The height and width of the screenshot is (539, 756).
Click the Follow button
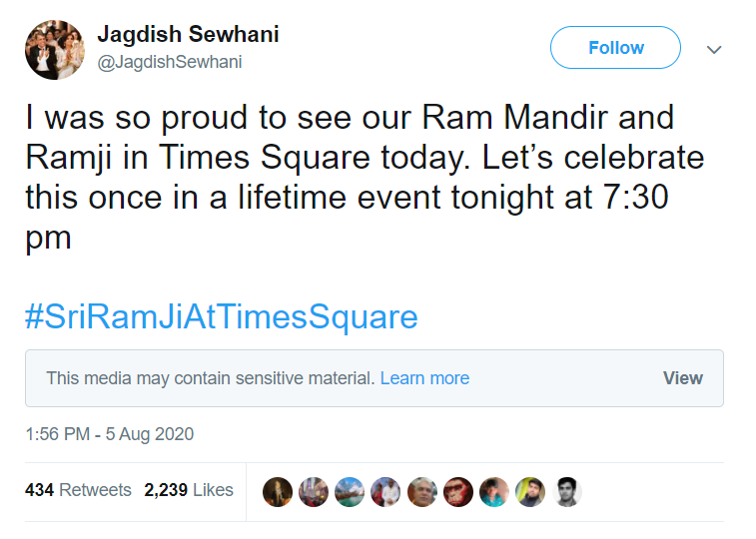point(615,48)
